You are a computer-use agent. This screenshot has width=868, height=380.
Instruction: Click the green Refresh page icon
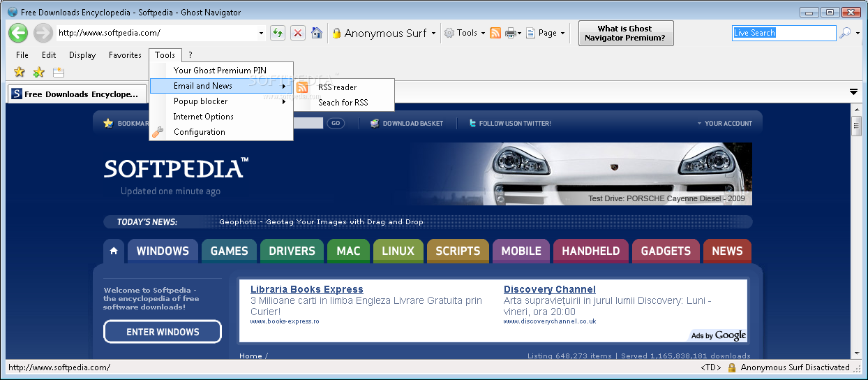278,33
